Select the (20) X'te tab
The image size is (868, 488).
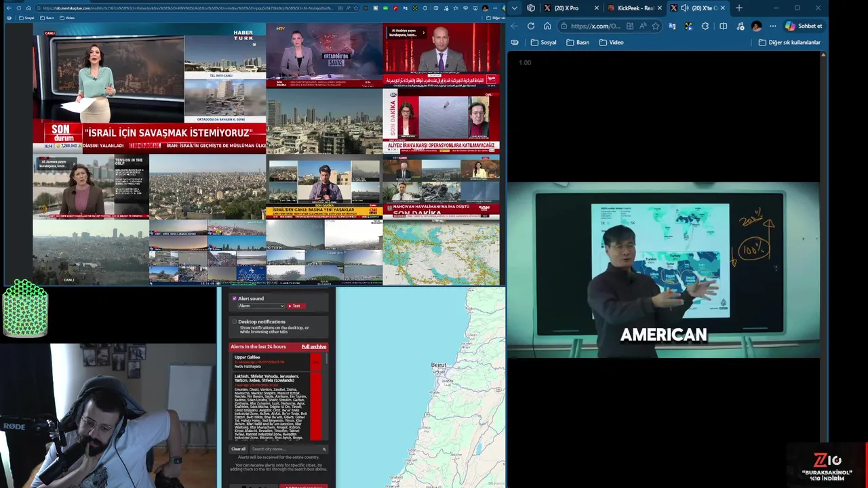(x=698, y=8)
